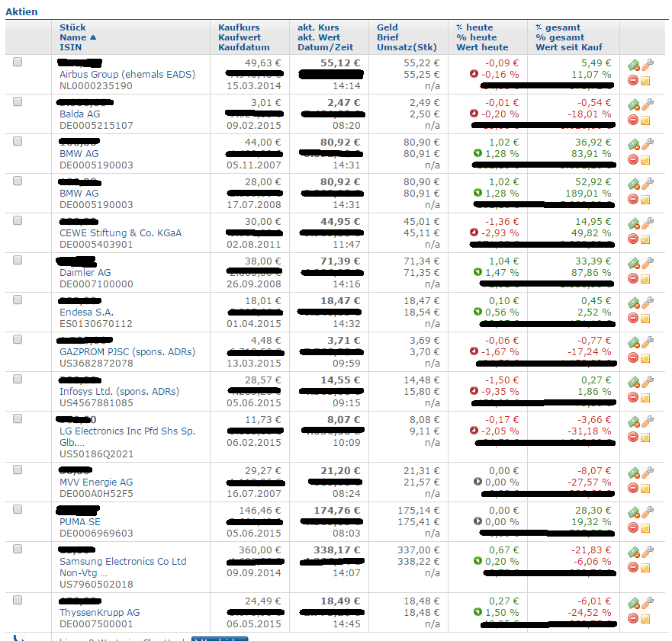672x641 pixels.
Task: Open the CEWE Stiftung & Co. KGaA link
Action: point(121,233)
